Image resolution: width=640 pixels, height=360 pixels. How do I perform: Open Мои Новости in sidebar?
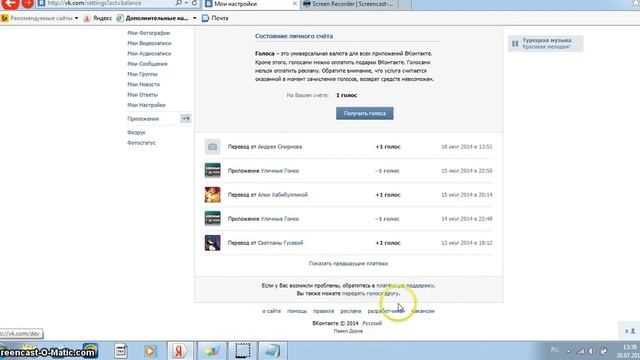point(144,84)
